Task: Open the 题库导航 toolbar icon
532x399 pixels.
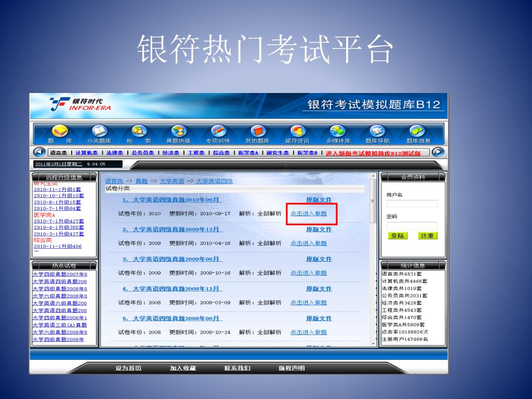Action: [x=377, y=134]
